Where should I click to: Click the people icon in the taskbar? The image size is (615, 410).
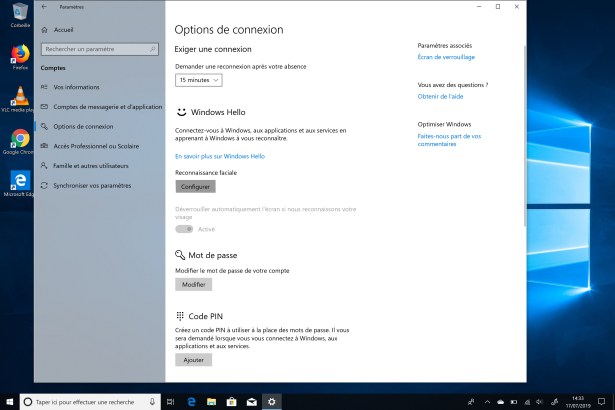471,402
